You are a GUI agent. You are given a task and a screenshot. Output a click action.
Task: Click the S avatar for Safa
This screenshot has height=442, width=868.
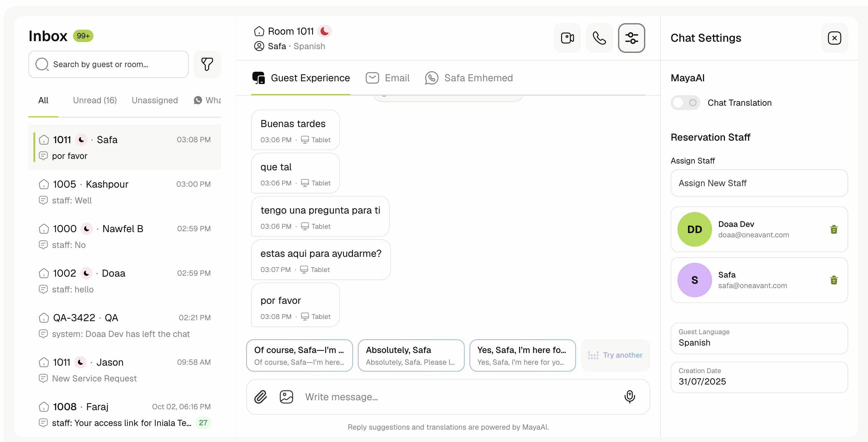pos(694,280)
